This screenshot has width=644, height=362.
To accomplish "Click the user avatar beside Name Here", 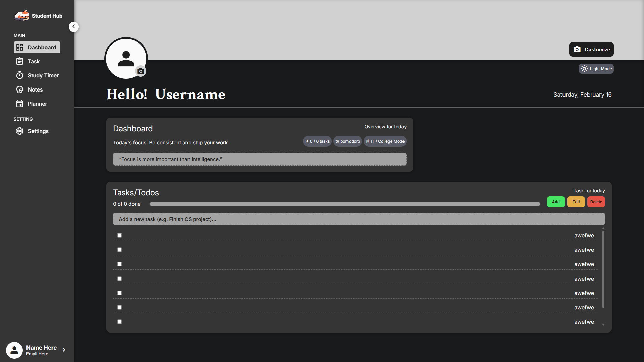I will pyautogui.click(x=14, y=350).
